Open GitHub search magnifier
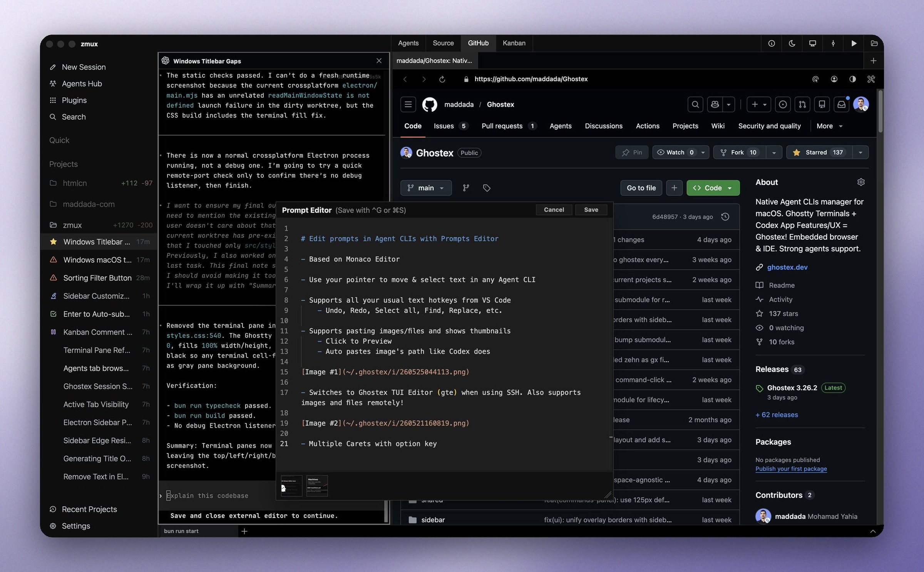The width and height of the screenshot is (924, 572). pyautogui.click(x=695, y=104)
